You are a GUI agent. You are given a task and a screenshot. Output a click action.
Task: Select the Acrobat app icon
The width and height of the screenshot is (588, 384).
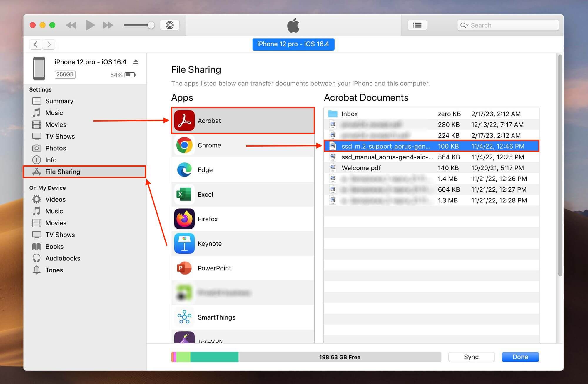click(x=184, y=120)
